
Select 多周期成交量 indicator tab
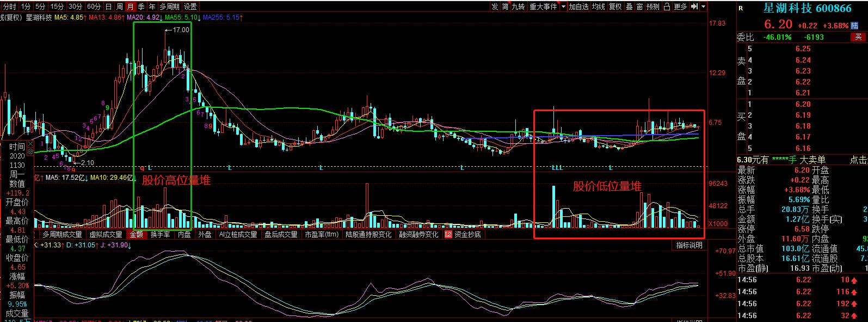pyautogui.click(x=62, y=234)
